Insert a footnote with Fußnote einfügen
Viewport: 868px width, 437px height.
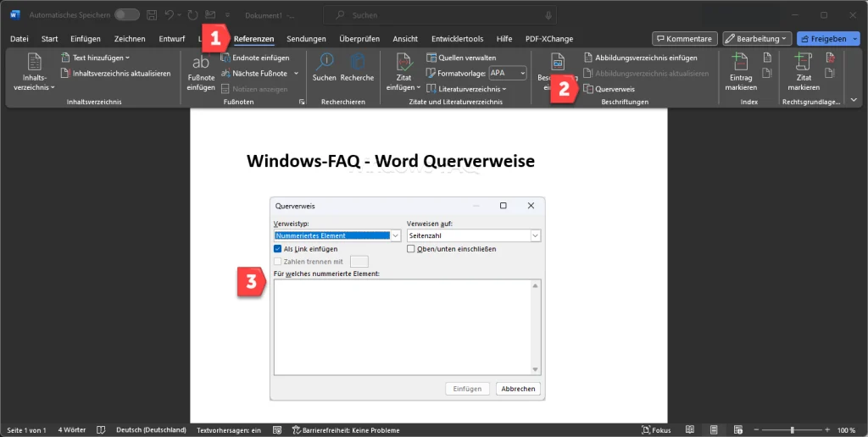[x=201, y=73]
